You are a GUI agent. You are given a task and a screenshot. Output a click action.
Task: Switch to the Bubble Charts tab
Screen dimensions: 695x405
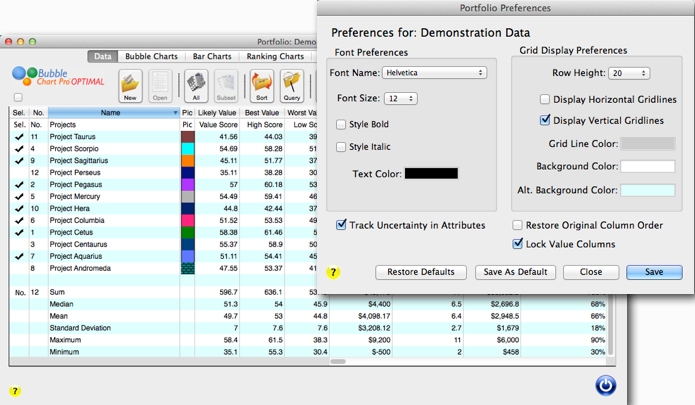click(153, 57)
